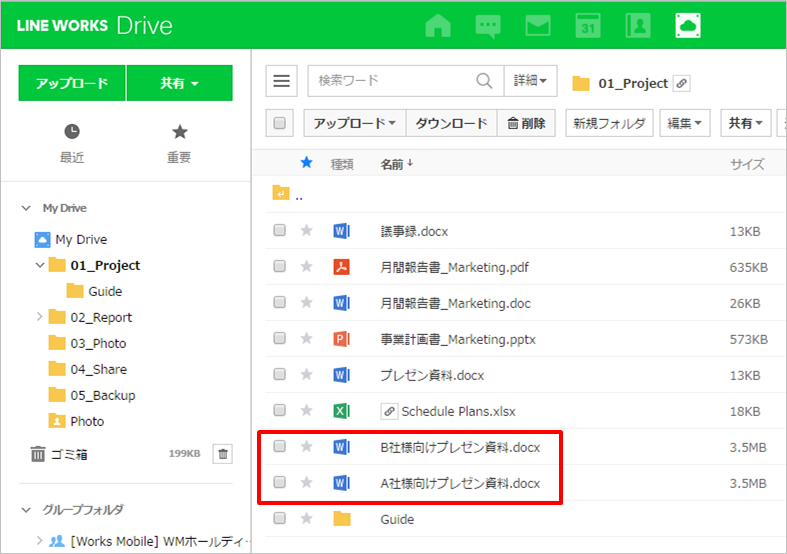The height and width of the screenshot is (554, 787).
Task: Open the Mail envelope icon
Action: (x=538, y=25)
